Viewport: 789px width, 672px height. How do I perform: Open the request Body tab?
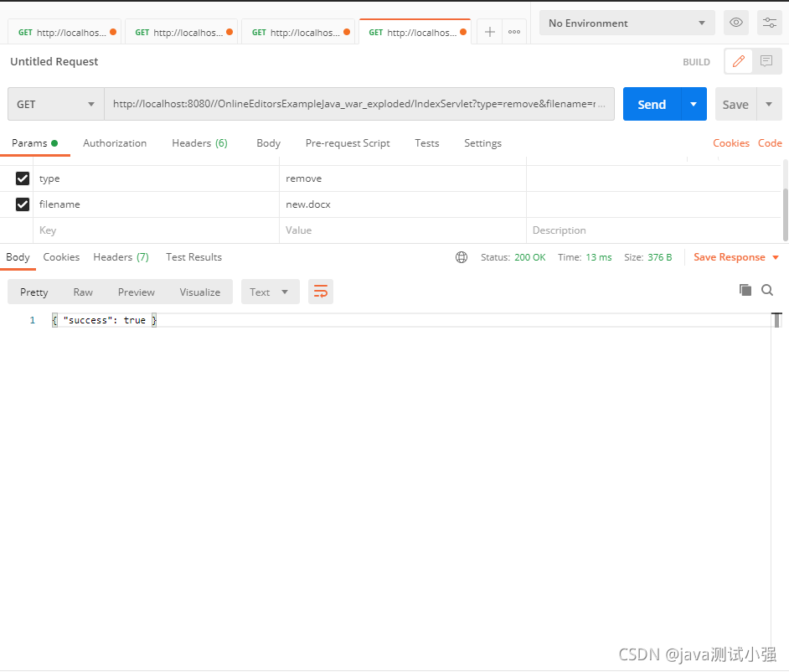coord(268,143)
